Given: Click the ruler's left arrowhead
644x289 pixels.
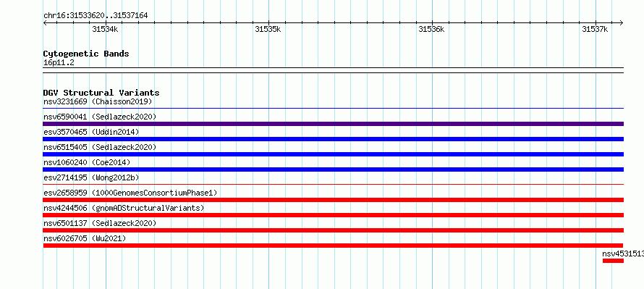Looking at the screenshot, I should click(46, 22).
